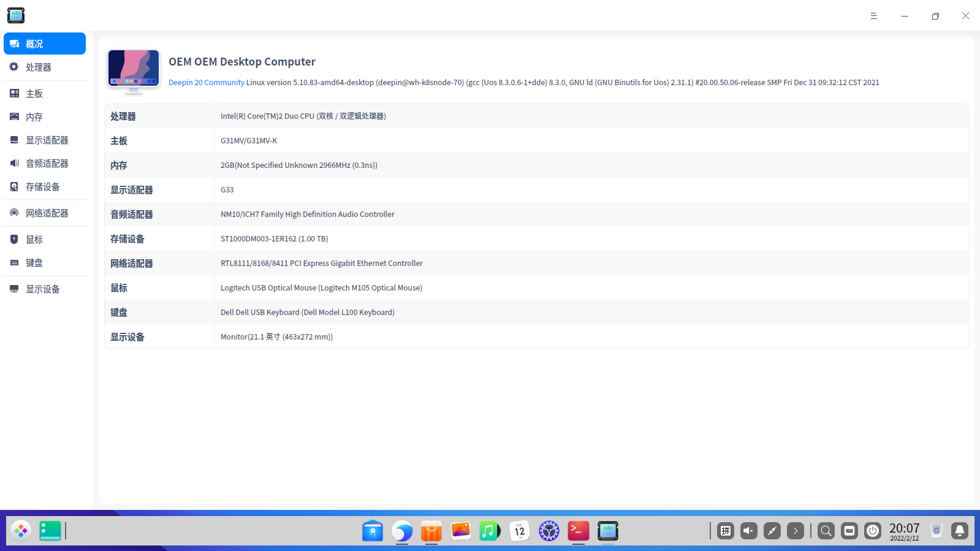Open the Deepin 20 Community link
Screen dimensions: 980x551
pos(207,83)
